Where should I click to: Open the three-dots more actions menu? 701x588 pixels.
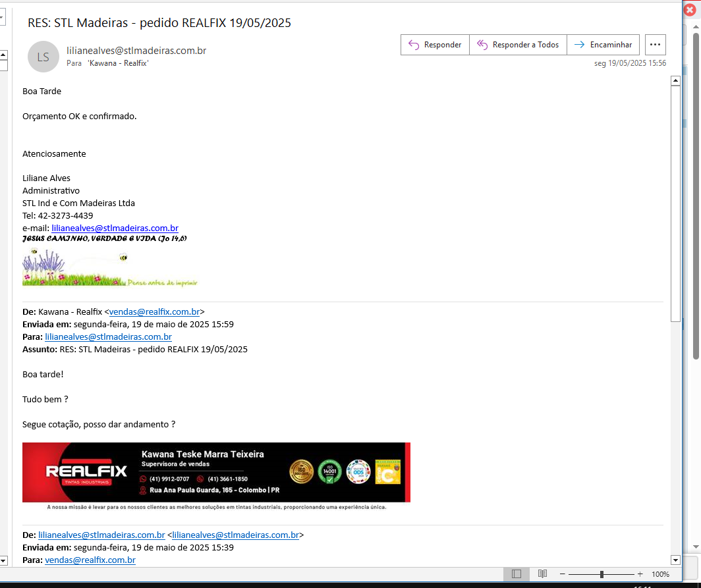pos(655,45)
